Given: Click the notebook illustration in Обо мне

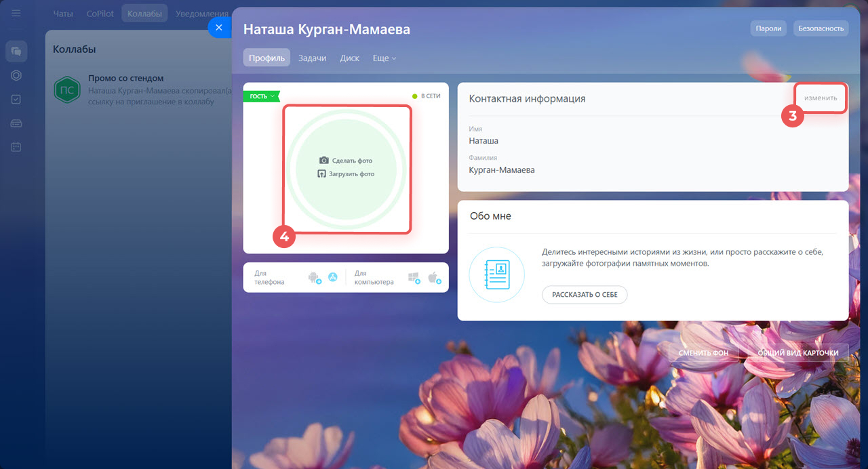Looking at the screenshot, I should [496, 274].
